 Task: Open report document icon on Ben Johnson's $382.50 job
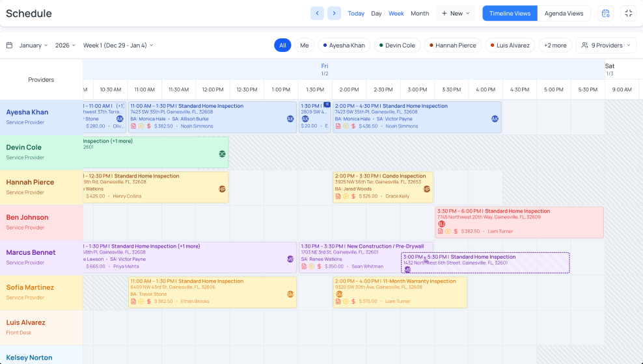441,231
